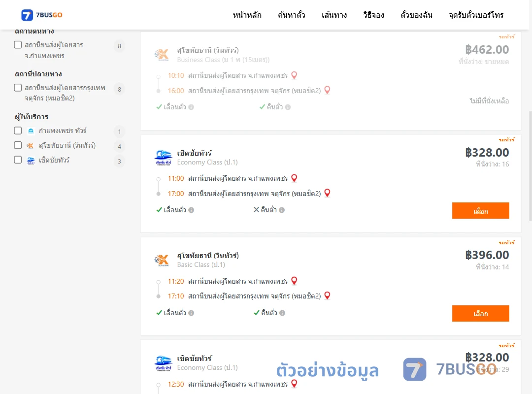The image size is (532, 394).
Task: Click 'ไม่มีที่นั่งเหลือ' sold out text
Action: click(489, 101)
